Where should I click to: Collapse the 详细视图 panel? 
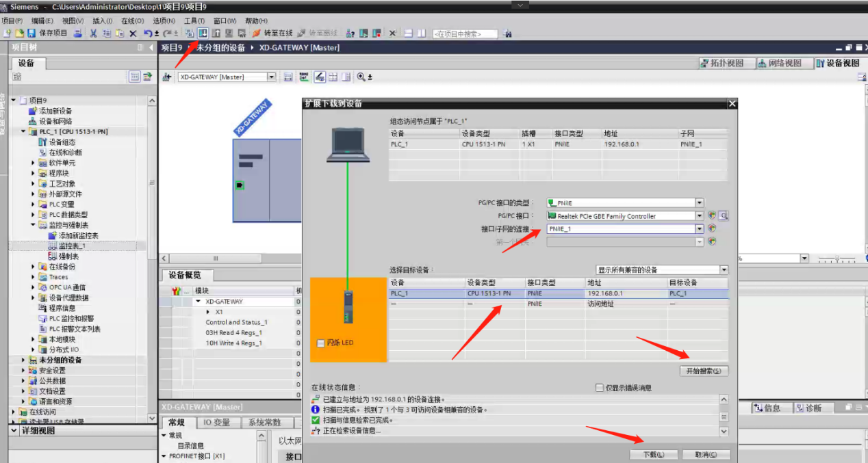click(14, 431)
